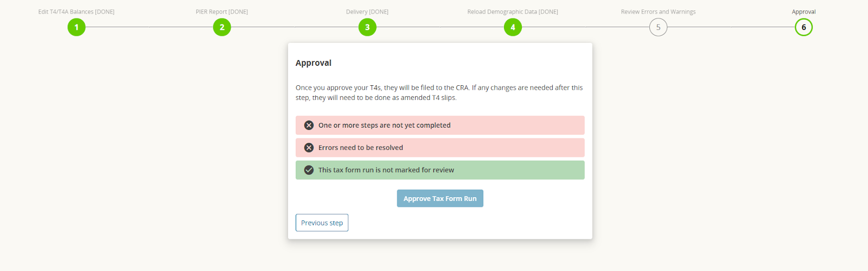This screenshot has height=271, width=868.
Task: Click the checkmark icon in the green banner
Action: [x=309, y=170]
